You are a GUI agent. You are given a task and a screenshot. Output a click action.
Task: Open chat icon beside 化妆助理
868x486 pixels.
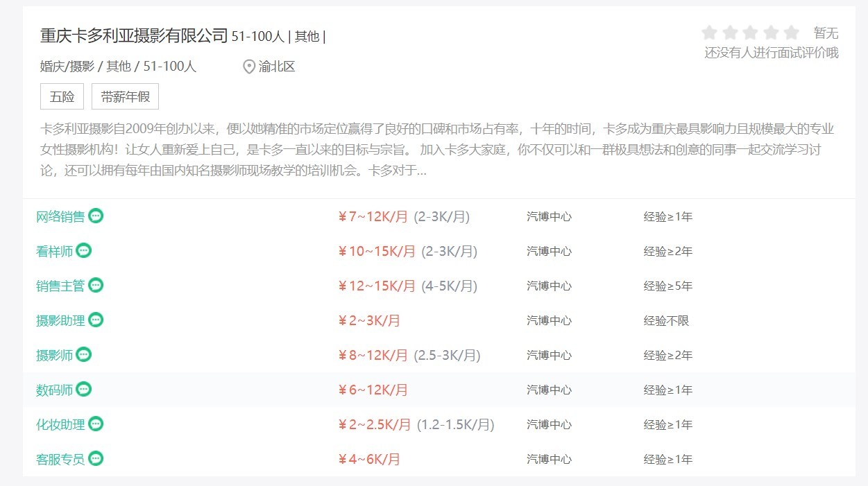tap(96, 424)
